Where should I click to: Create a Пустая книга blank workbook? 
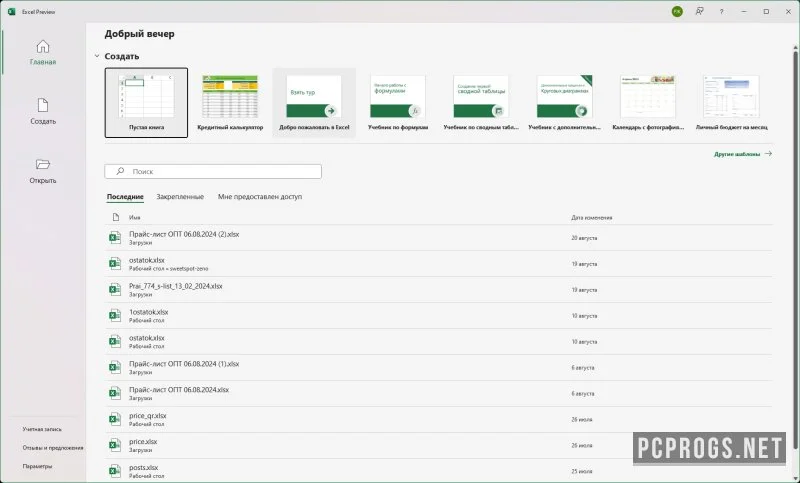(x=146, y=103)
